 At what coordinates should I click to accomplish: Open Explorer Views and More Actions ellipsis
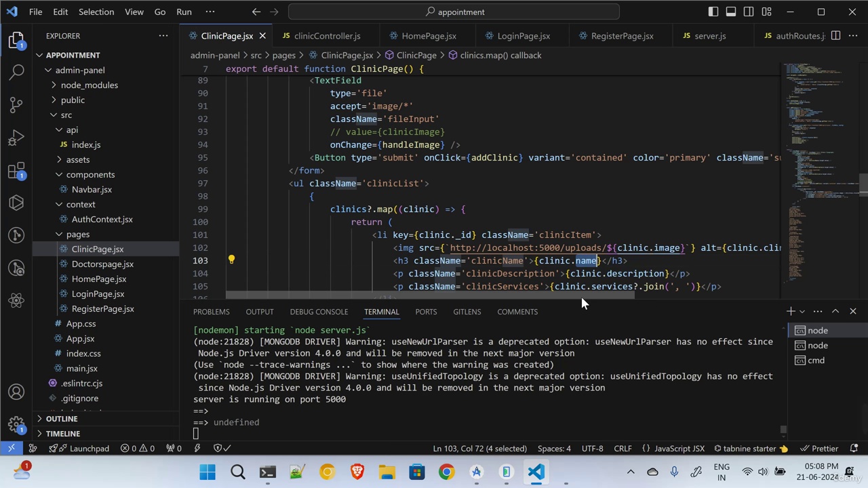click(163, 36)
